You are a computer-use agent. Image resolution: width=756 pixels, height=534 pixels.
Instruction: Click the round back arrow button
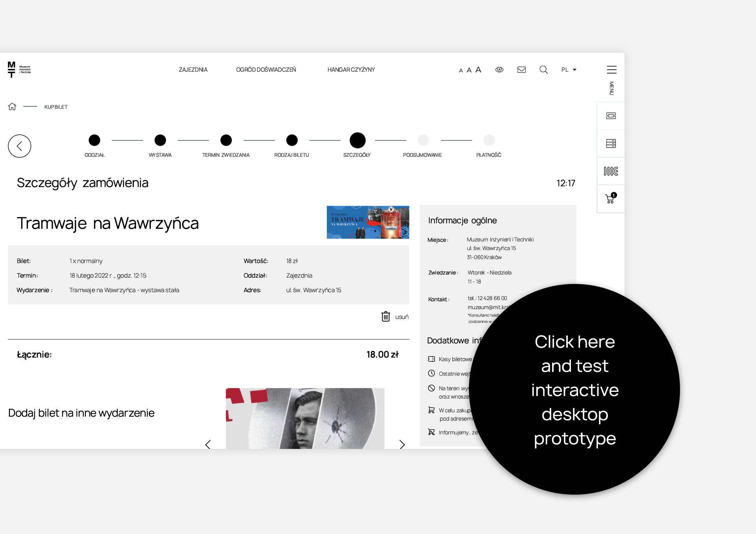click(x=19, y=146)
